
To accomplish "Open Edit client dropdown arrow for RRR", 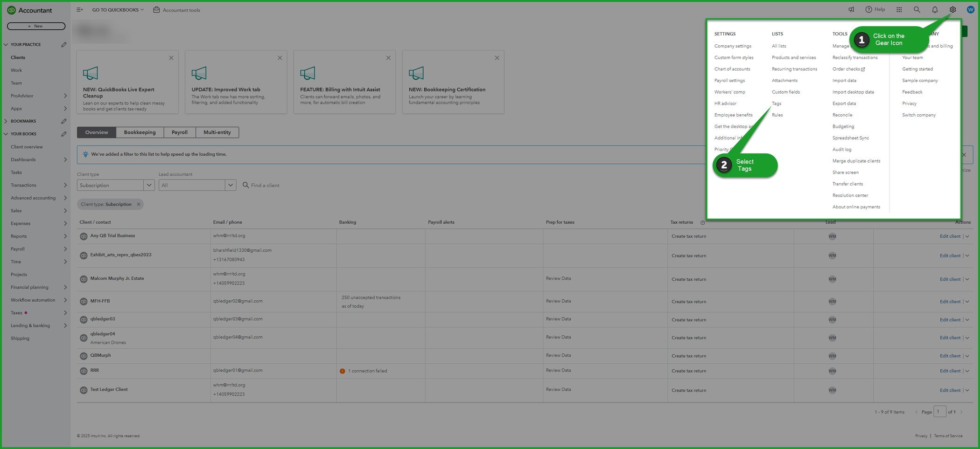I will coord(967,371).
